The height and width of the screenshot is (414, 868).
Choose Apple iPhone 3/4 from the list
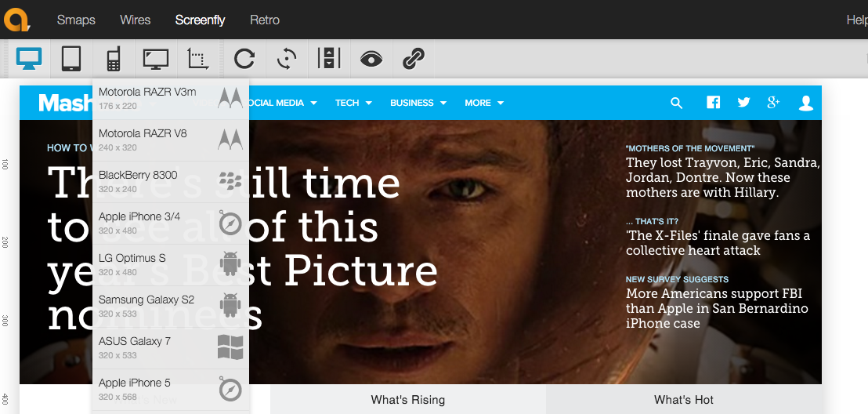(171, 223)
